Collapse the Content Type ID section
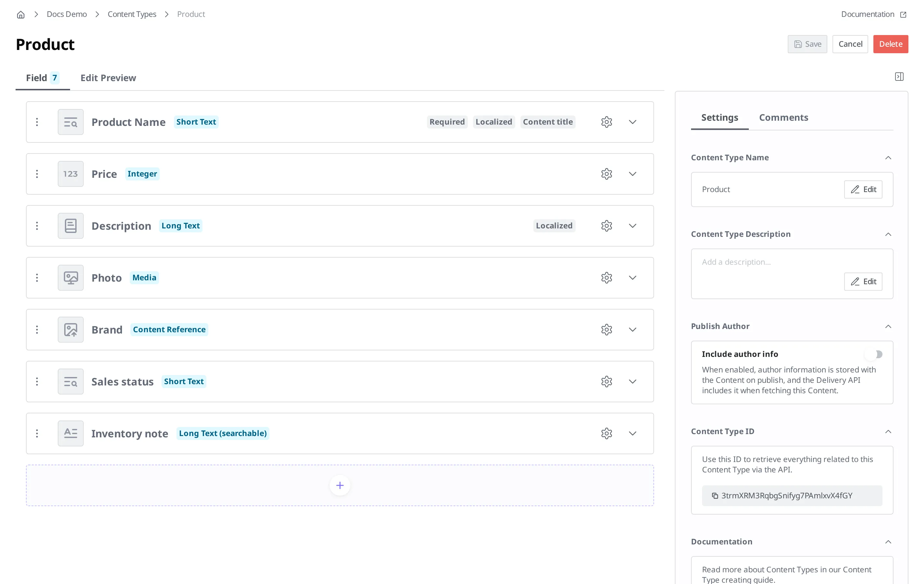 (x=888, y=432)
